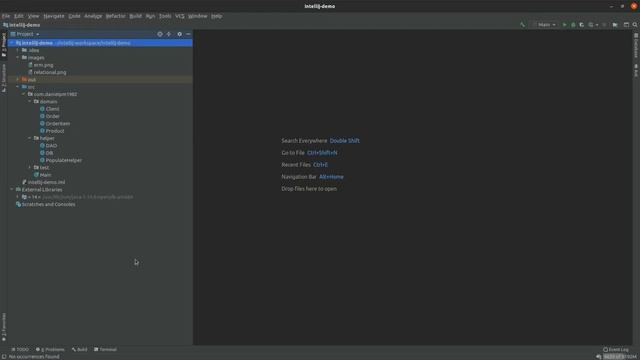Open the Tools menu
Image resolution: width=640 pixels, height=360 pixels.
click(x=165, y=16)
